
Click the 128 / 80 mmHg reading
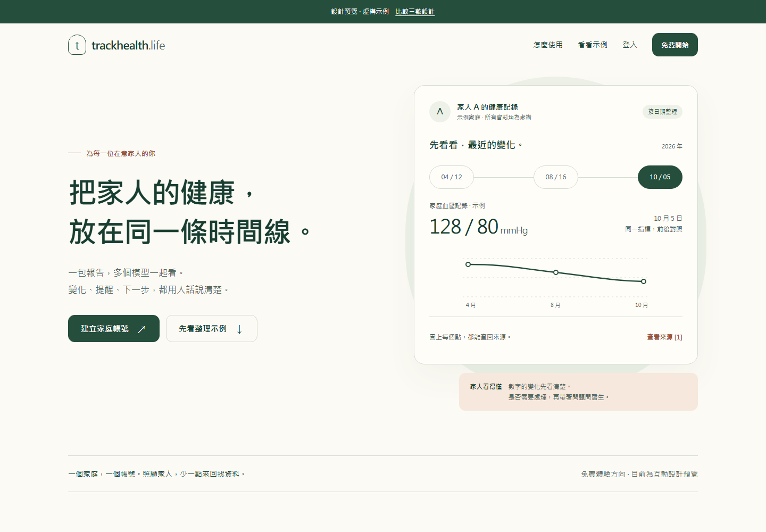tap(479, 227)
